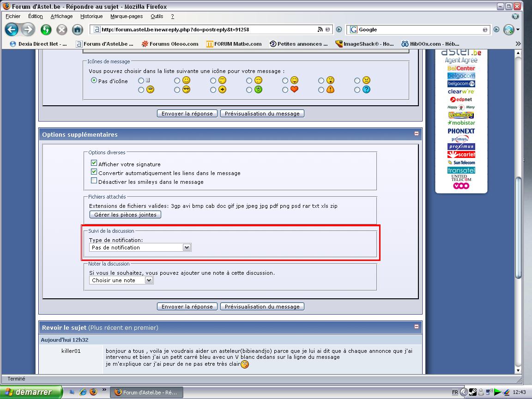
Task: Open Internet Explorer from quick launch
Action: (83, 392)
